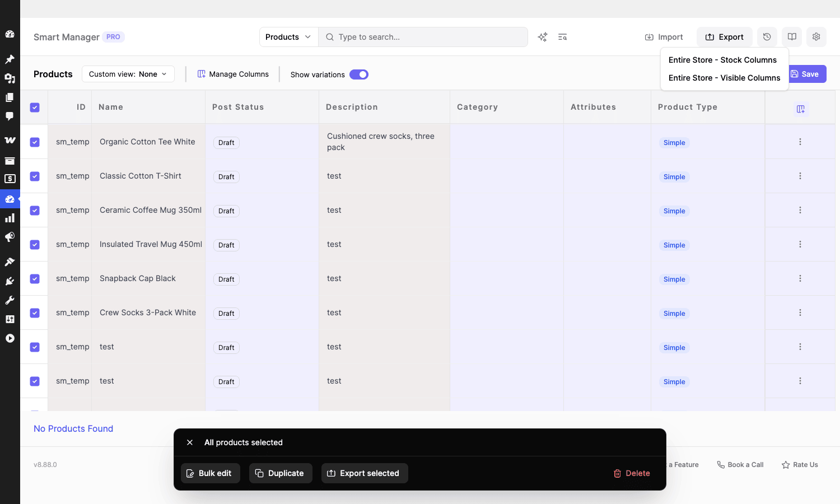Focus the Type to search field

[423, 37]
